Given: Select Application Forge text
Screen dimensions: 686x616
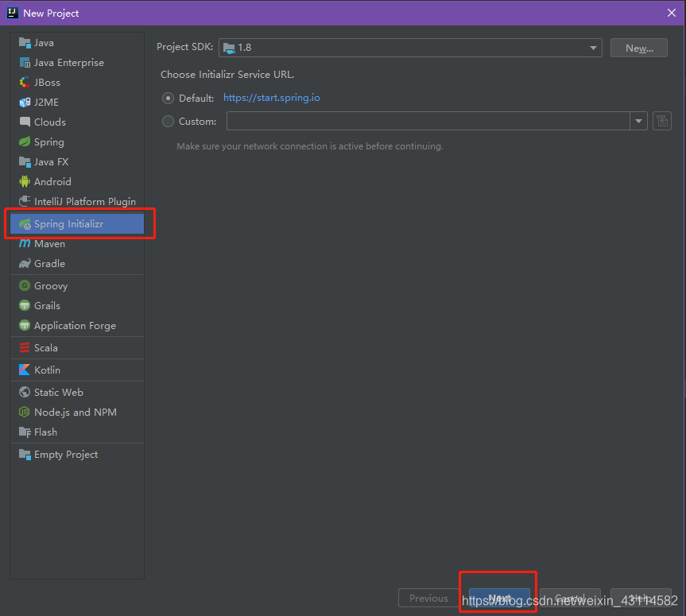Looking at the screenshot, I should click(x=75, y=326).
